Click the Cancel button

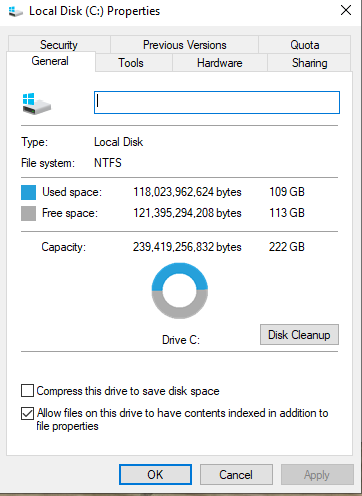coord(236,474)
